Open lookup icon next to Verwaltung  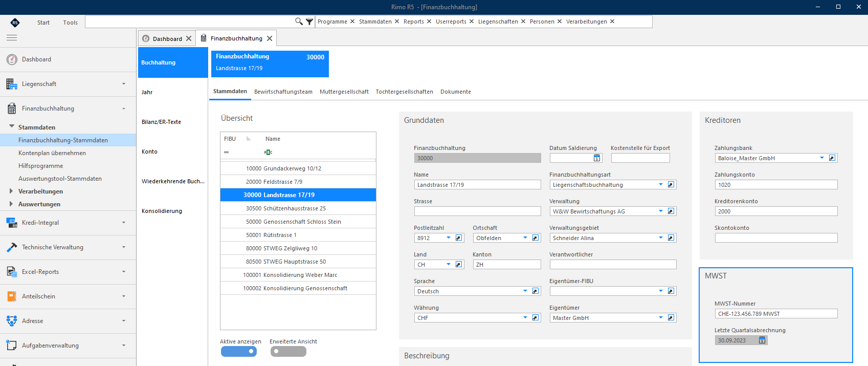click(671, 211)
